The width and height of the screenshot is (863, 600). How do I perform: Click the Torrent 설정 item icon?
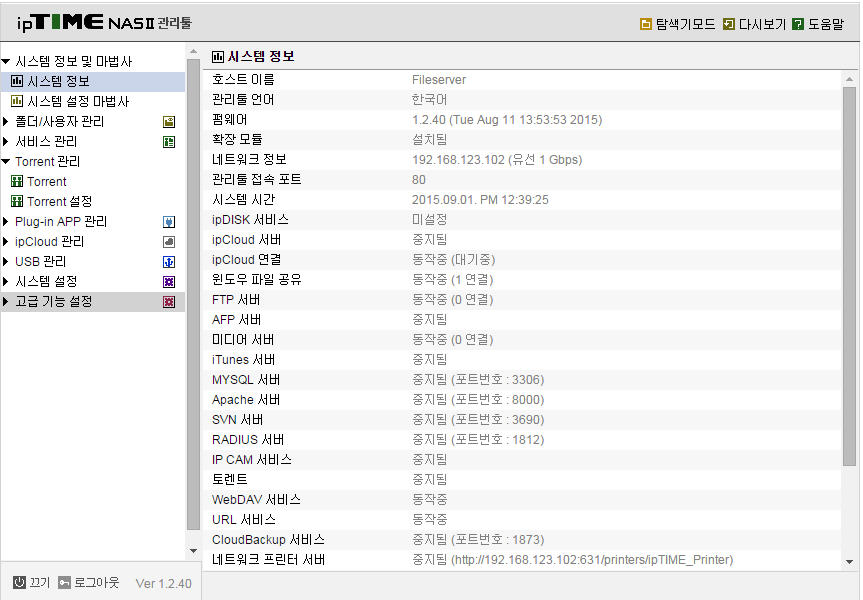click(17, 201)
